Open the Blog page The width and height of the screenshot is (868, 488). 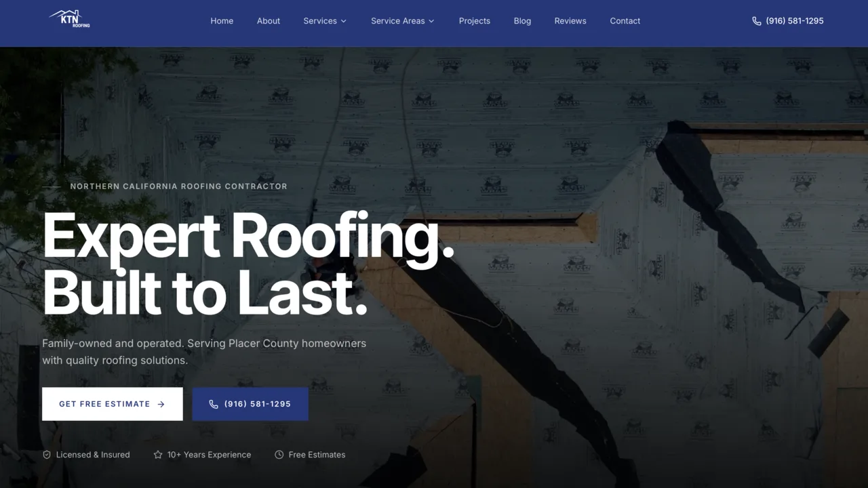pyautogui.click(x=522, y=21)
